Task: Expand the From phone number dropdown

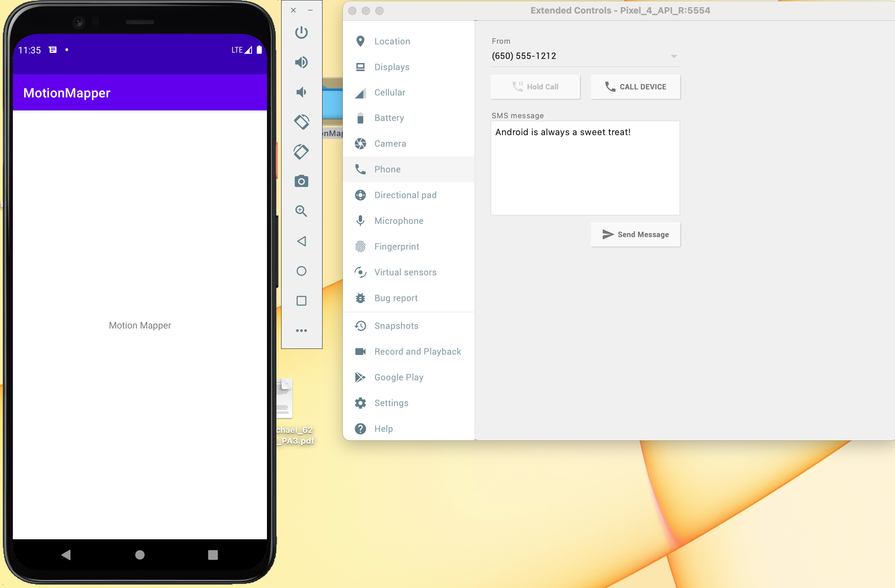Action: (x=673, y=56)
